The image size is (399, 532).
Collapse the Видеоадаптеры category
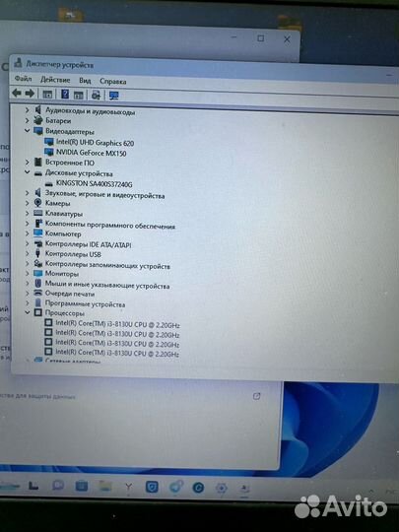pos(27,130)
